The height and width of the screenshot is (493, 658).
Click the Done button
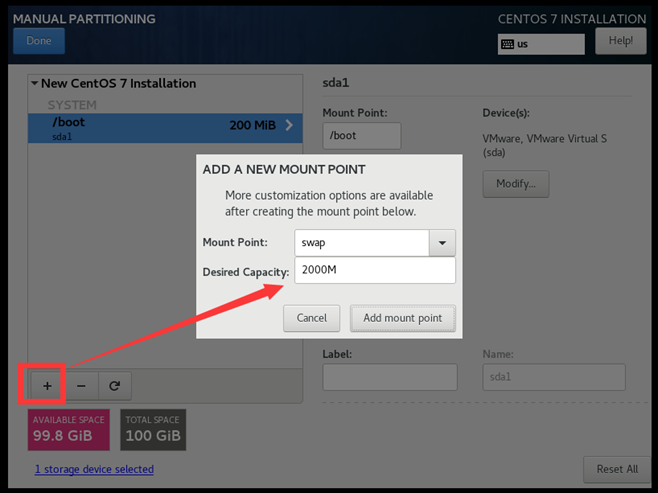pyautogui.click(x=39, y=41)
